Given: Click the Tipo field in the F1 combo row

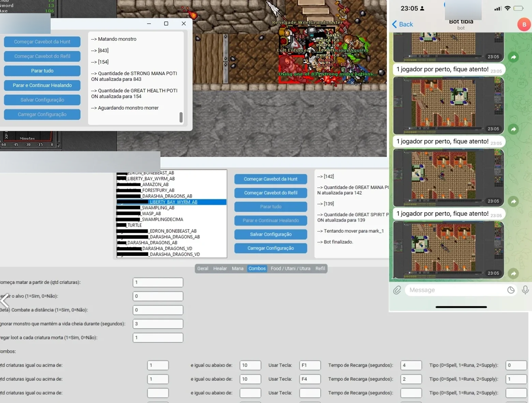Looking at the screenshot, I should [516, 365].
